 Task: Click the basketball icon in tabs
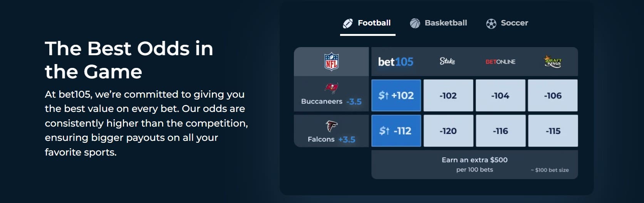point(415,24)
